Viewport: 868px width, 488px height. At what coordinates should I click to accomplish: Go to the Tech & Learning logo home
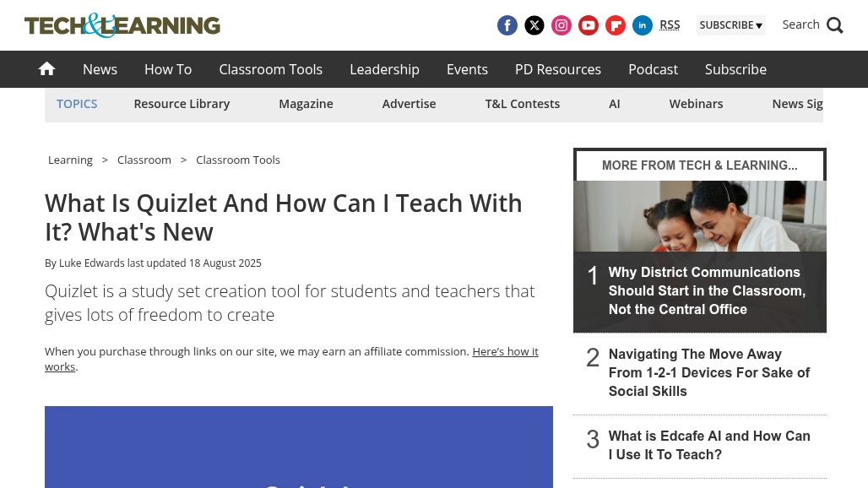coord(122,25)
